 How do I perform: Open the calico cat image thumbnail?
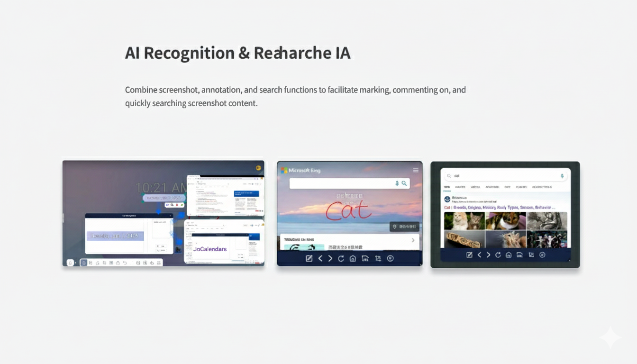[x=505, y=221]
